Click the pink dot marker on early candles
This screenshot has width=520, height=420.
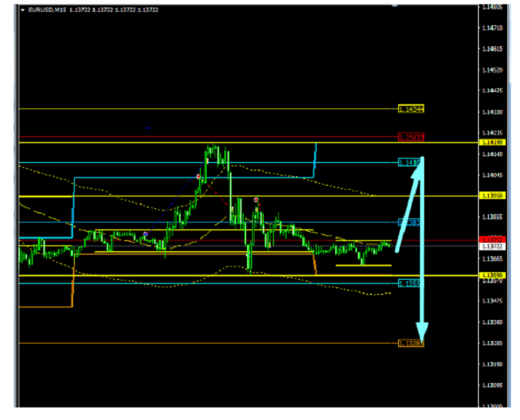click(x=145, y=234)
